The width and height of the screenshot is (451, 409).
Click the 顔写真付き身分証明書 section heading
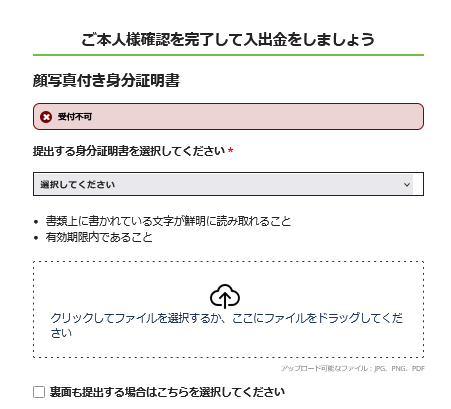click(106, 80)
